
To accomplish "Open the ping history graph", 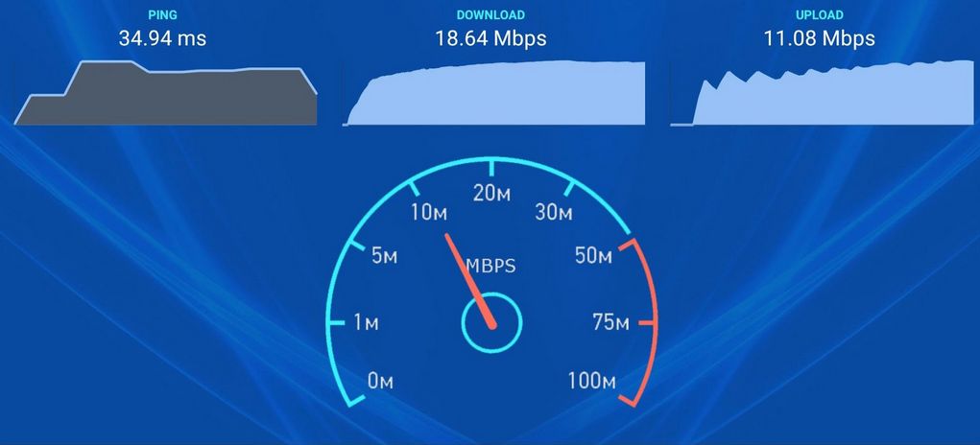I will tap(166, 93).
